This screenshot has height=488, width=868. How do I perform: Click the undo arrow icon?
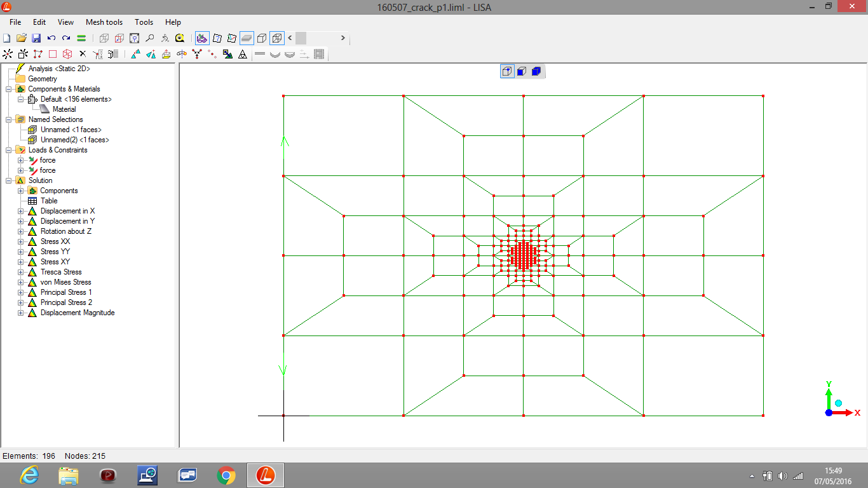point(51,38)
